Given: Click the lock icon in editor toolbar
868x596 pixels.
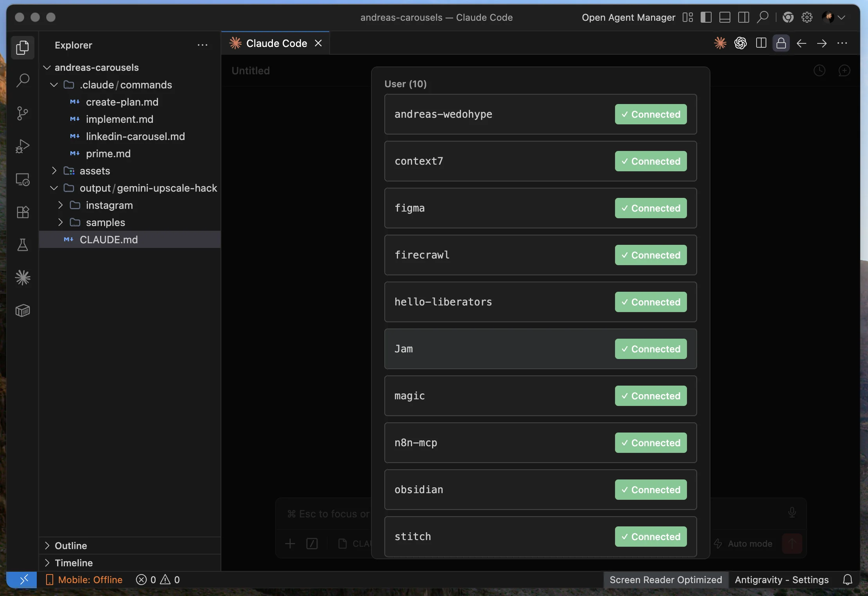Looking at the screenshot, I should coord(781,43).
